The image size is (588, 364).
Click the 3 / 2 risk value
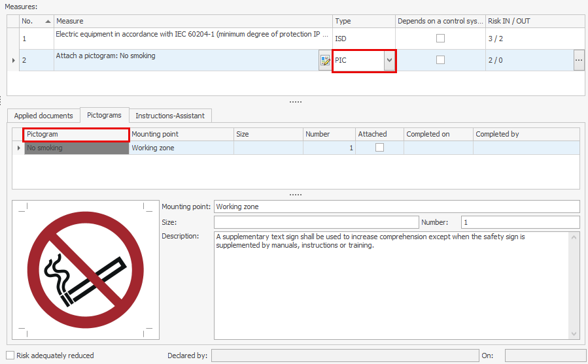point(495,39)
